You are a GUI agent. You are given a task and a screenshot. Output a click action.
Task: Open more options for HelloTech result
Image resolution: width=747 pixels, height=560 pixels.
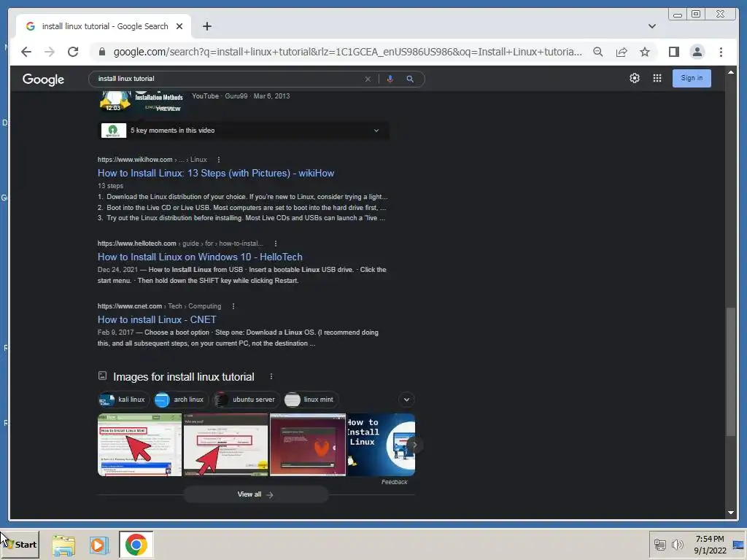(x=275, y=244)
